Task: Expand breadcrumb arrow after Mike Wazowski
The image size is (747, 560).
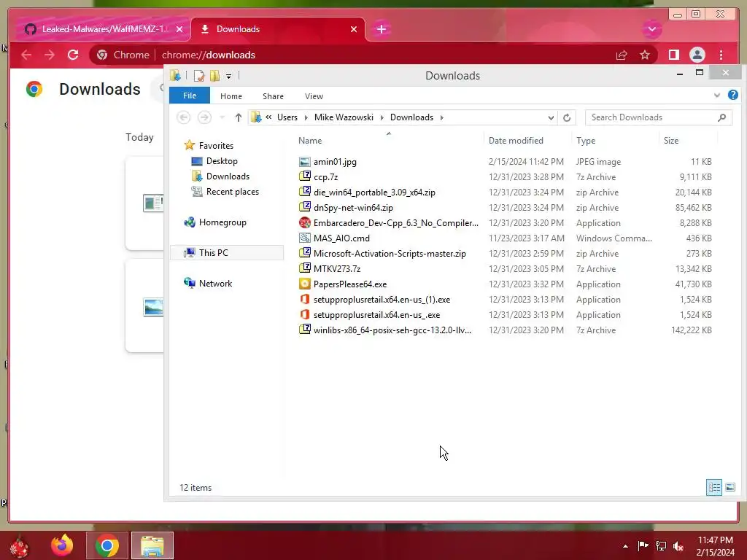Action: 382,117
